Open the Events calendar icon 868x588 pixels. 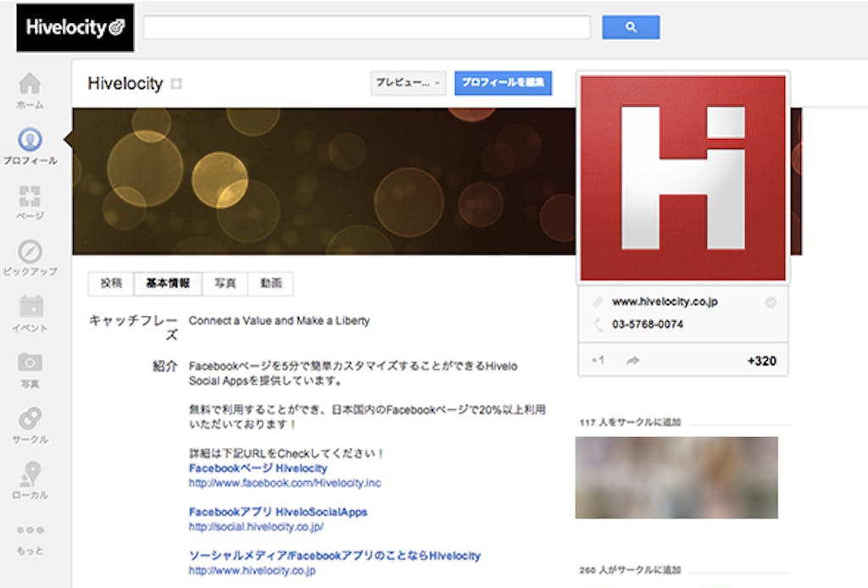coord(30,308)
